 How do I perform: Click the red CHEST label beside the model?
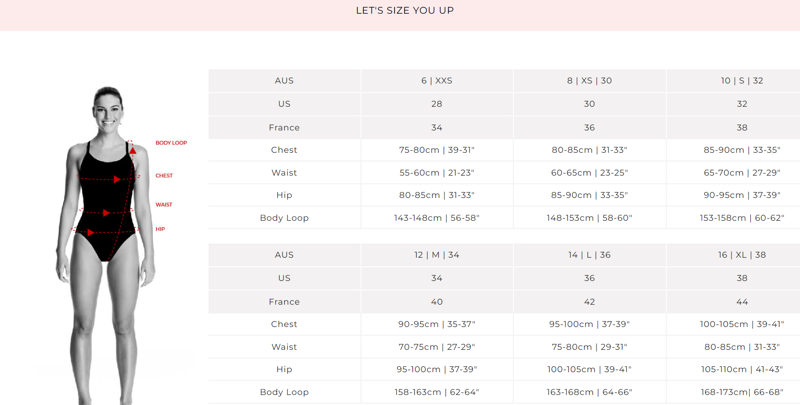coord(164,176)
